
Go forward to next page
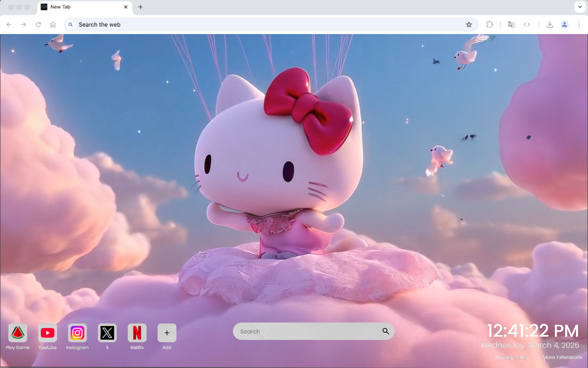[24, 24]
